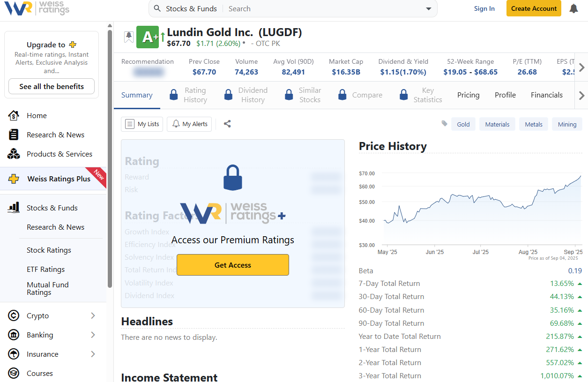Open Stock Ratings in sidebar
This screenshot has height=382, width=588.
click(x=49, y=250)
